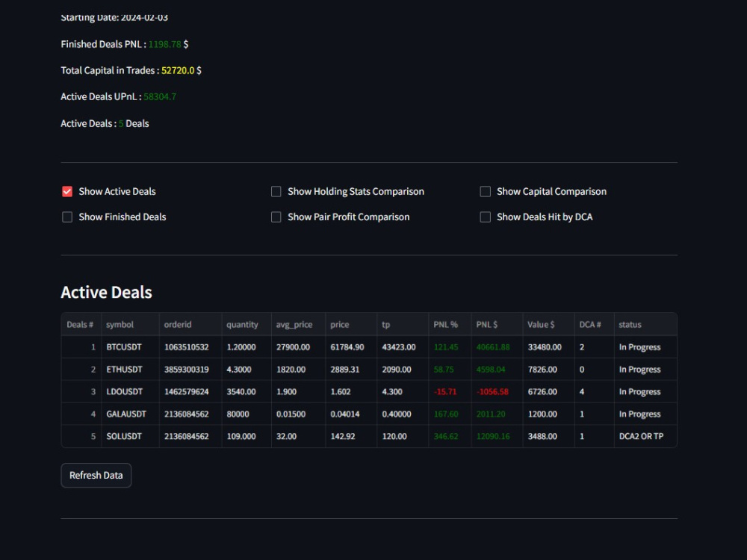Tick Show Deals Hit by DCA checkbox
The width and height of the screenshot is (747, 560).
pyautogui.click(x=485, y=217)
